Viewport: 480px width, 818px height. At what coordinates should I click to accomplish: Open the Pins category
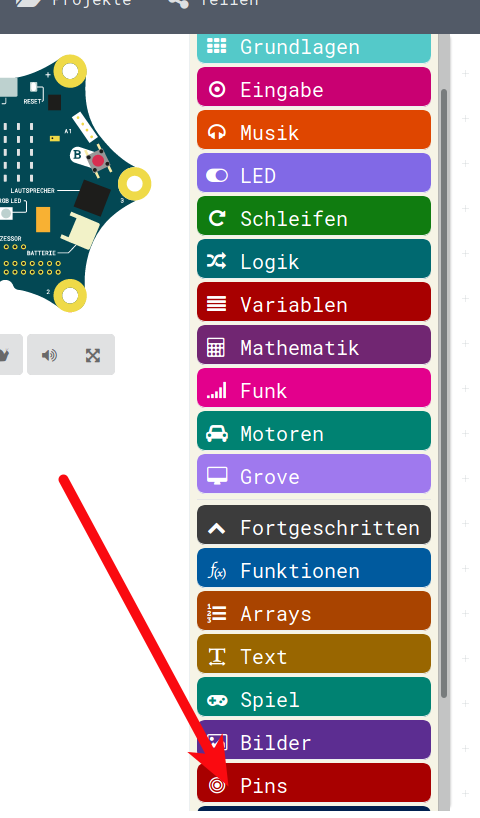coord(314,785)
